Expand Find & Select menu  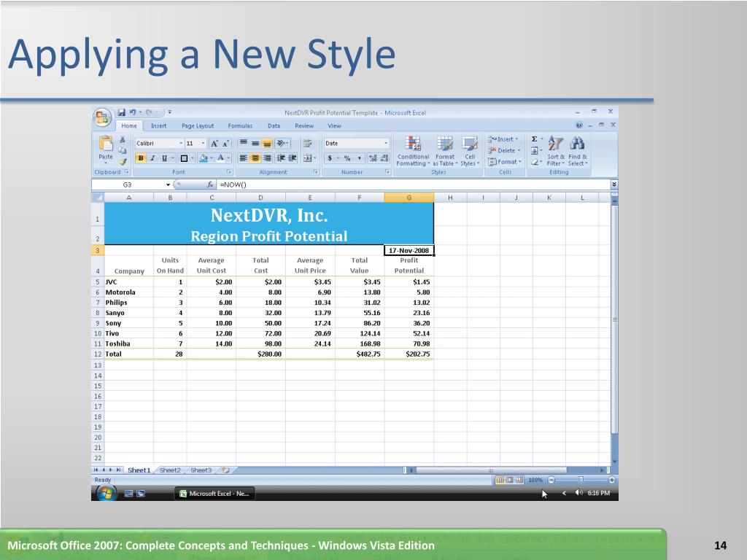[578, 150]
